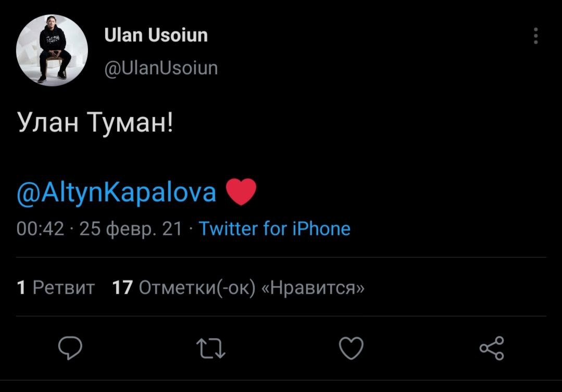This screenshot has width=562, height=392.
Task: Click the 00:42 timestamp
Action: click(40, 229)
